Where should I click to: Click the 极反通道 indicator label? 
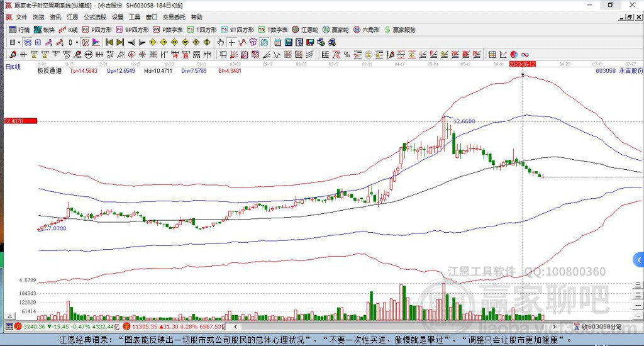(x=49, y=70)
